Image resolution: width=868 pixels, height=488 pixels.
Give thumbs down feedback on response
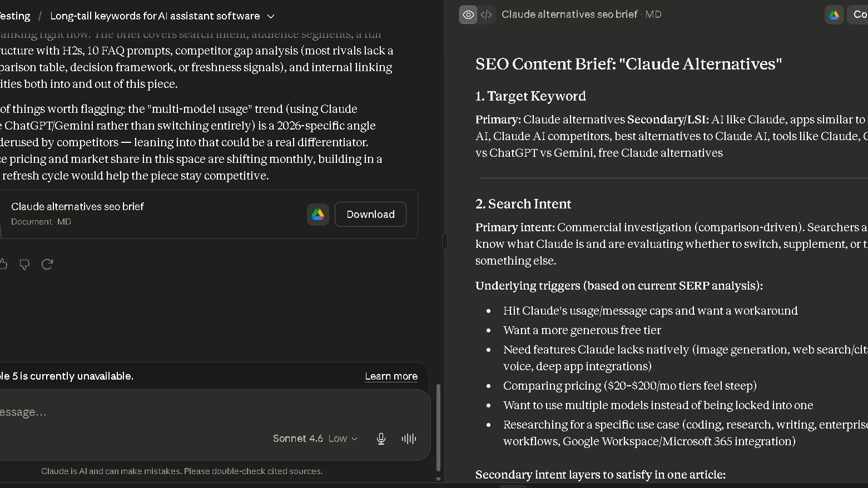point(24,265)
